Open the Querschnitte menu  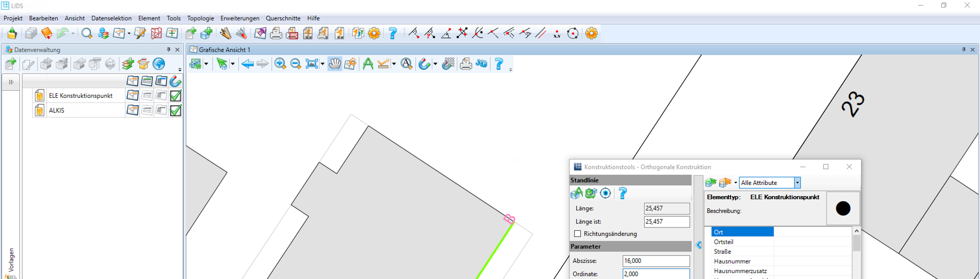[283, 18]
